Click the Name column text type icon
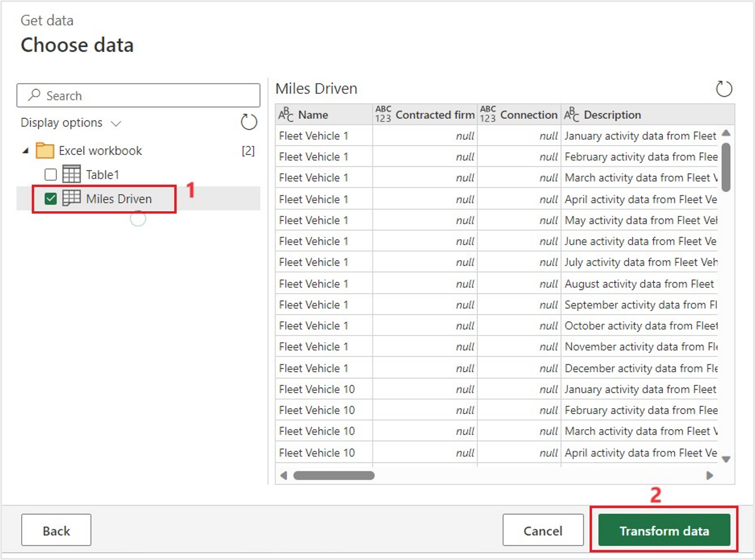Image resolution: width=755 pixels, height=560 pixels. coord(285,115)
